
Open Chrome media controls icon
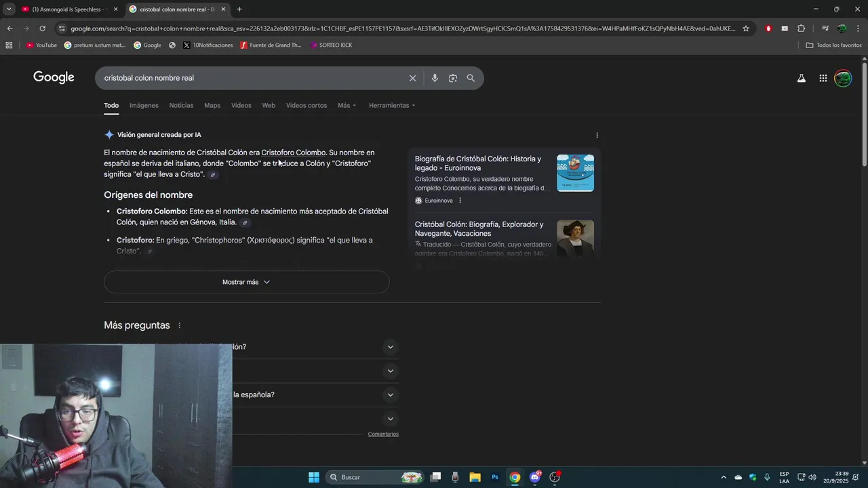point(825,28)
